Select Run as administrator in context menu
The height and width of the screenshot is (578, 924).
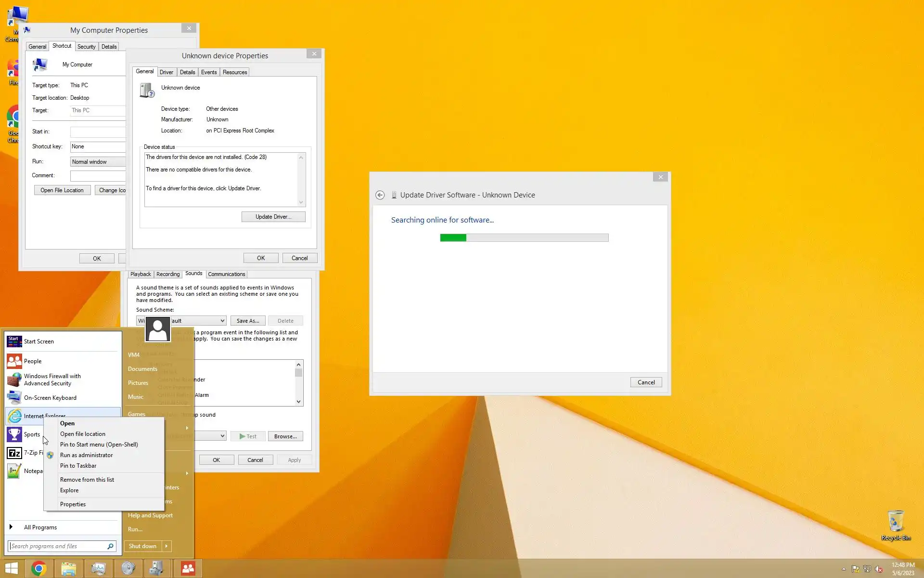coord(87,455)
